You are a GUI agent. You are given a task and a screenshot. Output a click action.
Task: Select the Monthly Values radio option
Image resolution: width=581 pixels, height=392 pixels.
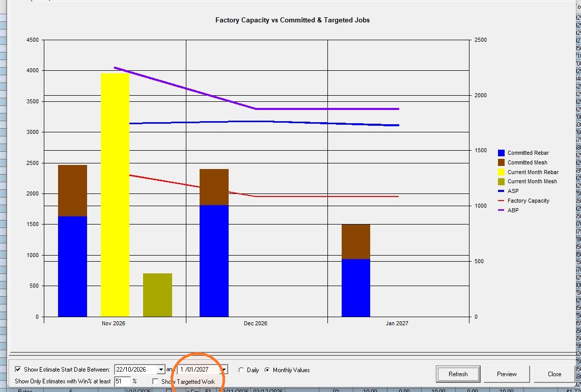(x=267, y=370)
